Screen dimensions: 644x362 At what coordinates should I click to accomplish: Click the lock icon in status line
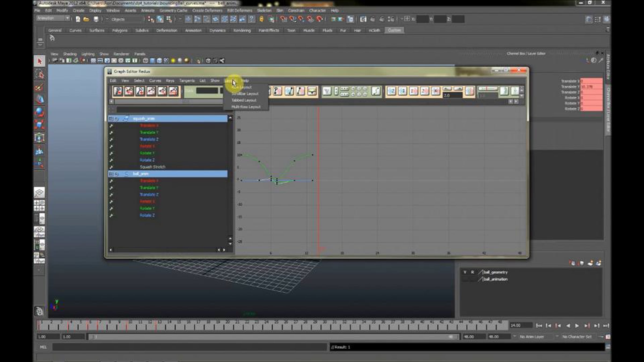point(261,19)
